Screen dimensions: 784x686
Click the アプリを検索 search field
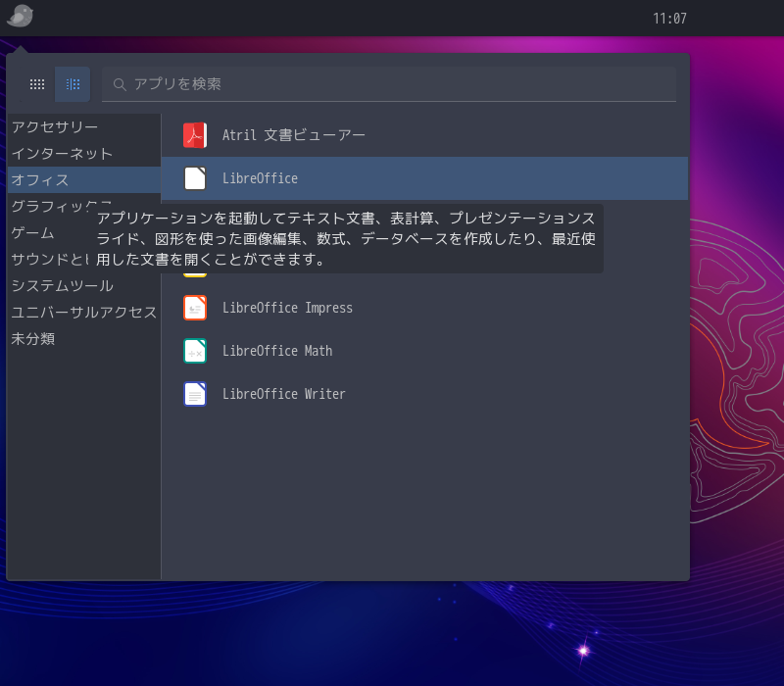coord(389,84)
